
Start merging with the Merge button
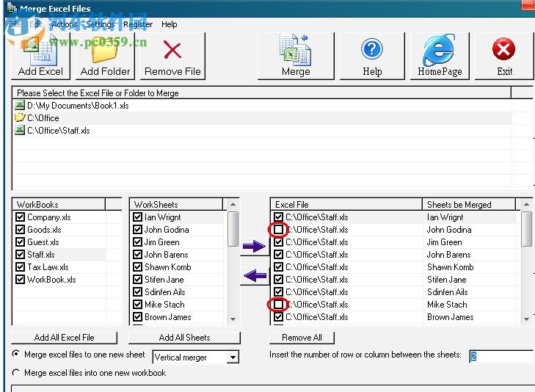coord(296,57)
